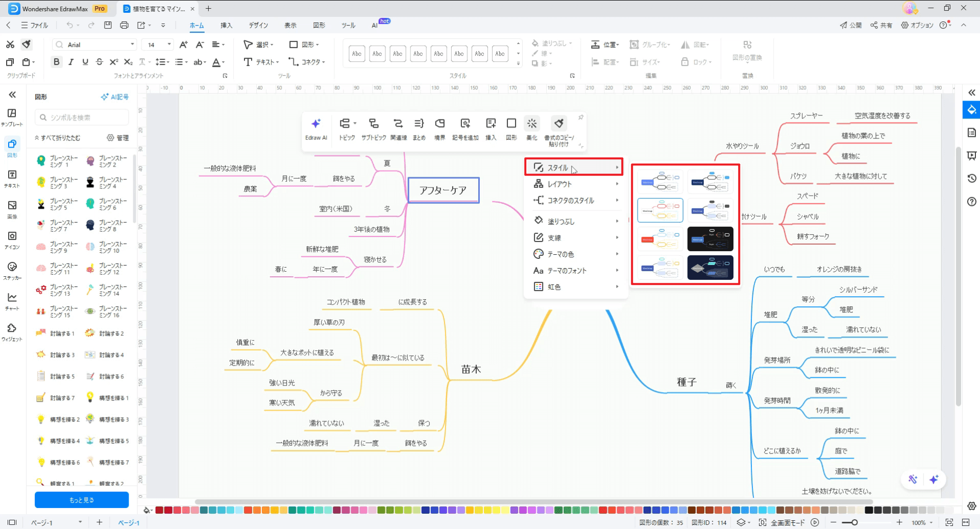Image resolution: width=980 pixels, height=529 pixels.
Task: Click the print icon
Action: tap(124, 25)
